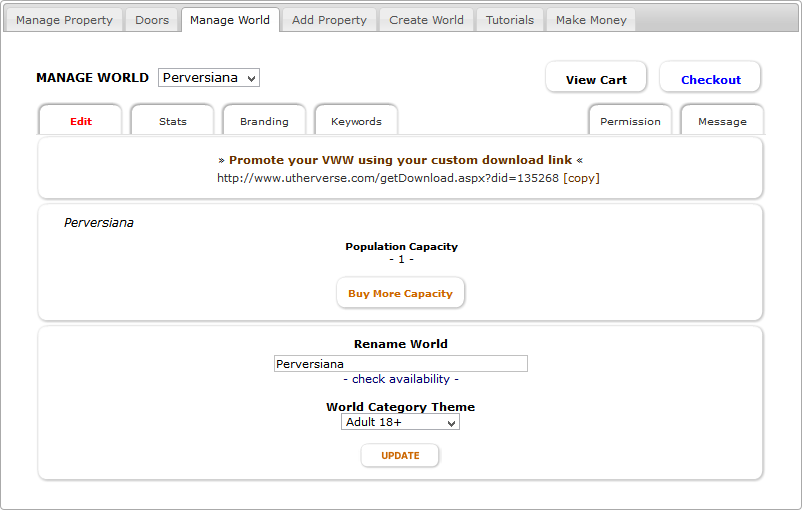Check availability of world name

coord(401,380)
